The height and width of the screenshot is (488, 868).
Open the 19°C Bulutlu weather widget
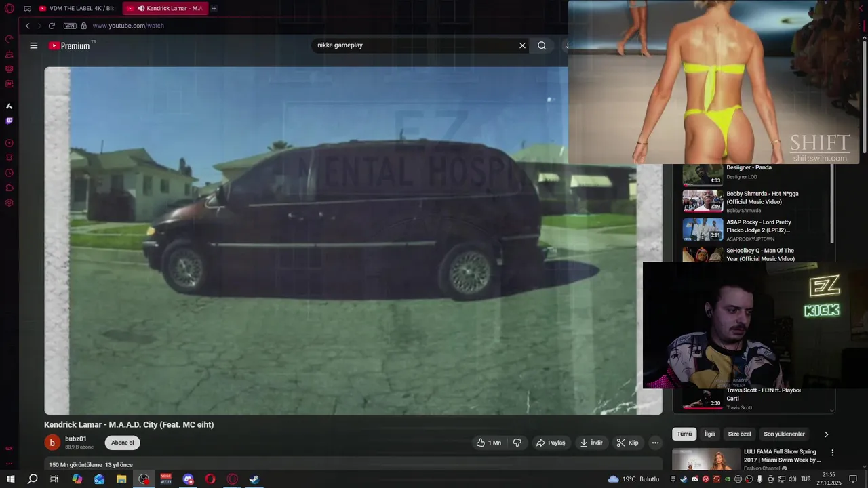point(633,479)
